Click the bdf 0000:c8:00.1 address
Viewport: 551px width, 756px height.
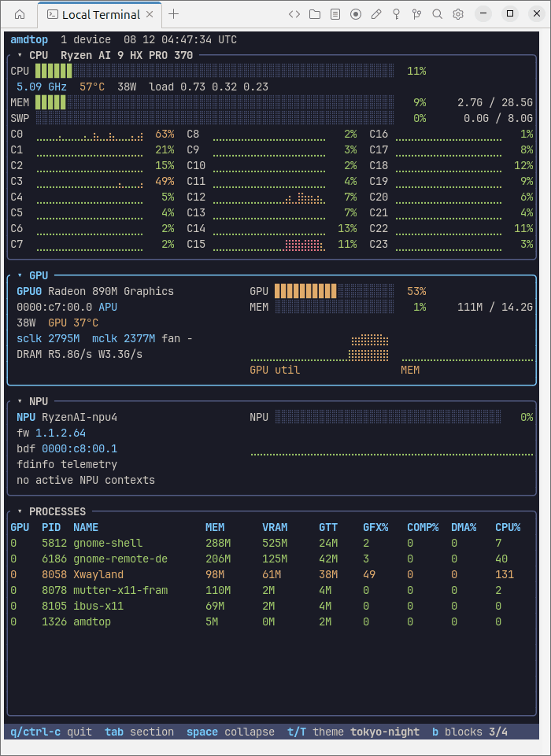[67, 448]
